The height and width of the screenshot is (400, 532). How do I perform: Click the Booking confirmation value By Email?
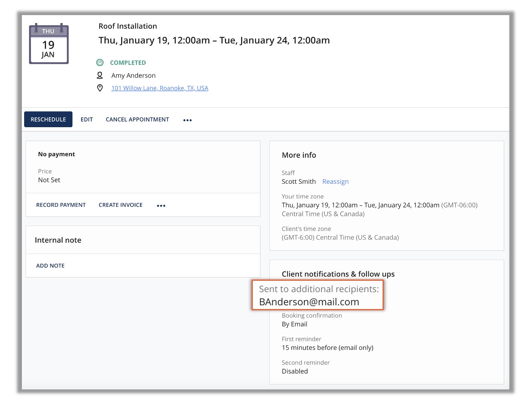pyautogui.click(x=295, y=324)
